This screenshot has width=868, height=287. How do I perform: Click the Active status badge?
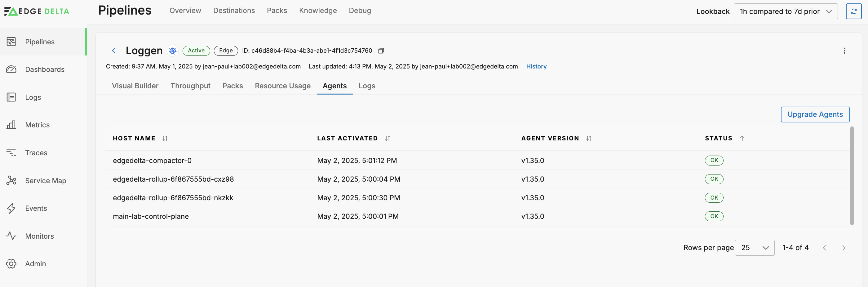click(196, 51)
